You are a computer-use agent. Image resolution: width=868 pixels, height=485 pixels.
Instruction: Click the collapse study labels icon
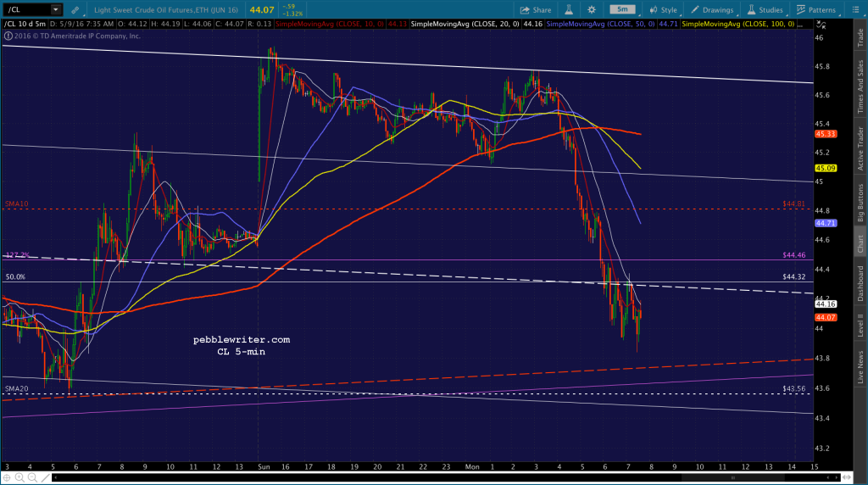(x=821, y=25)
